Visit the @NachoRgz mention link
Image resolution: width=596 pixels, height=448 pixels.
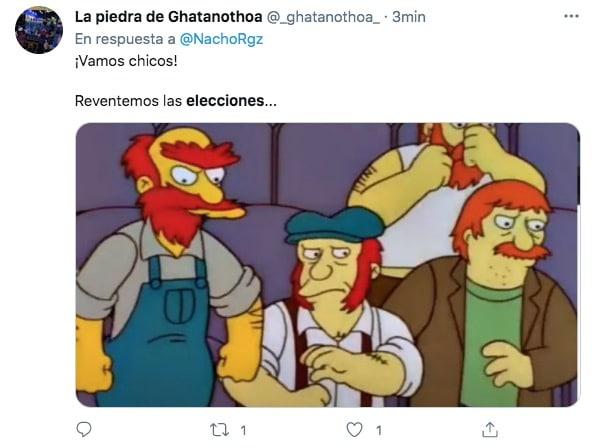pyautogui.click(x=221, y=39)
